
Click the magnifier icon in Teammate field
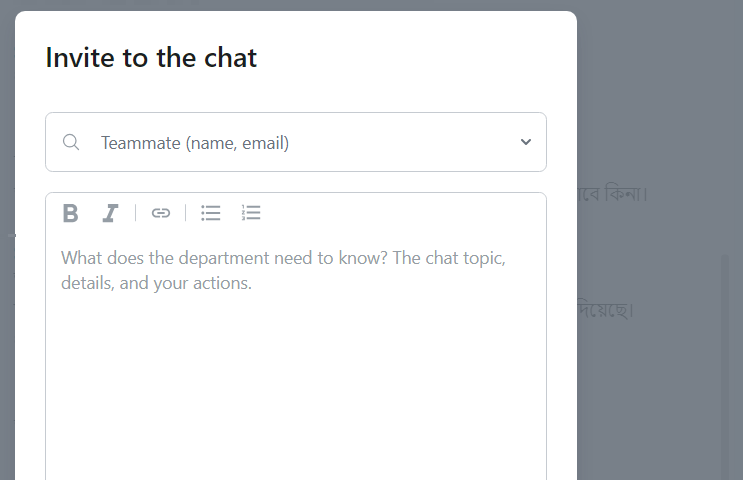(71, 142)
